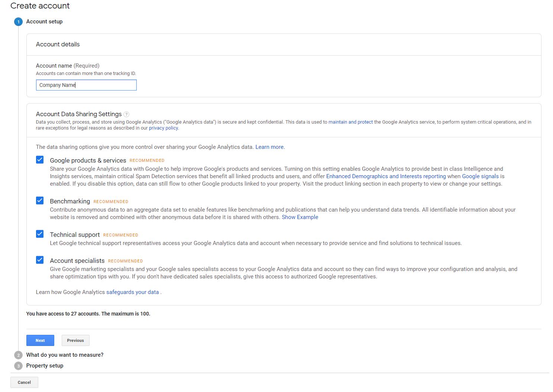Open the safeguards your data link
This screenshot has width=553, height=392.
click(x=133, y=292)
